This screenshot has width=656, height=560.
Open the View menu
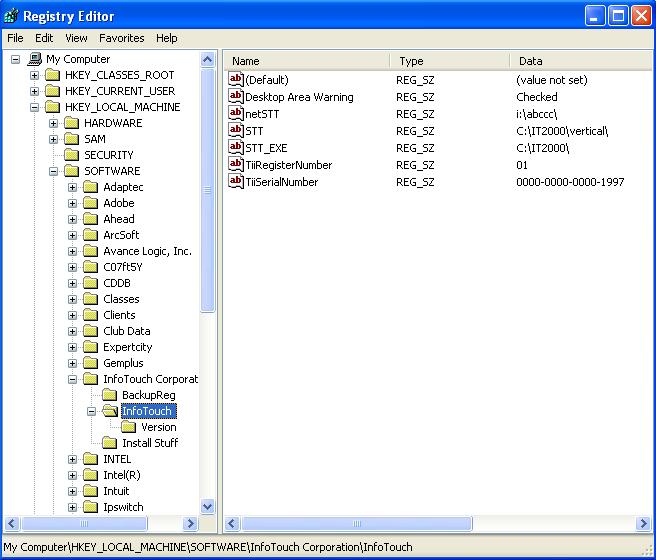(x=76, y=38)
